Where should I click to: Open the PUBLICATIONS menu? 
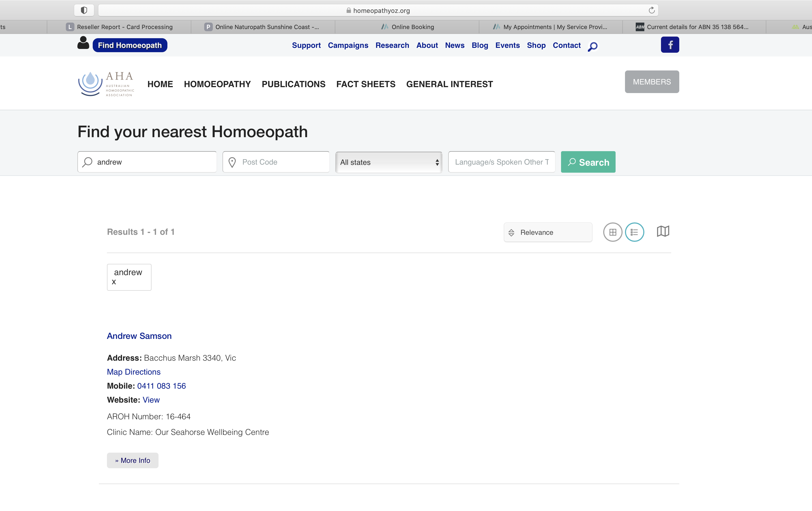click(x=293, y=84)
